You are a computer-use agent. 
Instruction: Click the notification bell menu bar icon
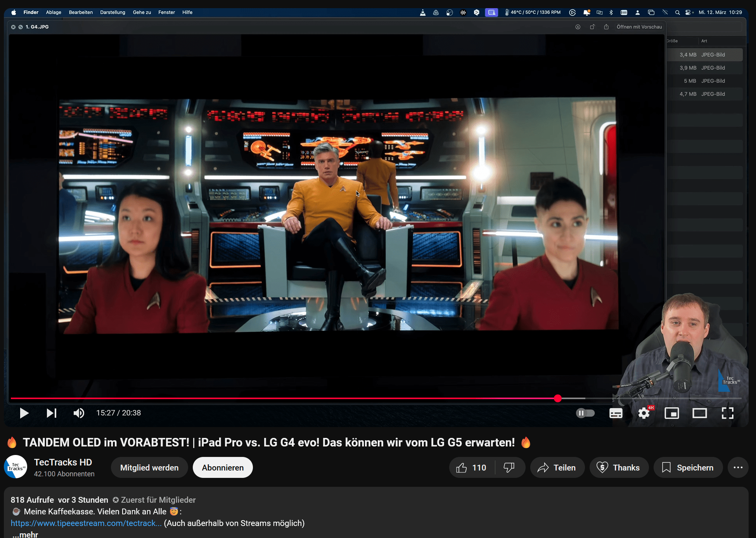(x=586, y=12)
